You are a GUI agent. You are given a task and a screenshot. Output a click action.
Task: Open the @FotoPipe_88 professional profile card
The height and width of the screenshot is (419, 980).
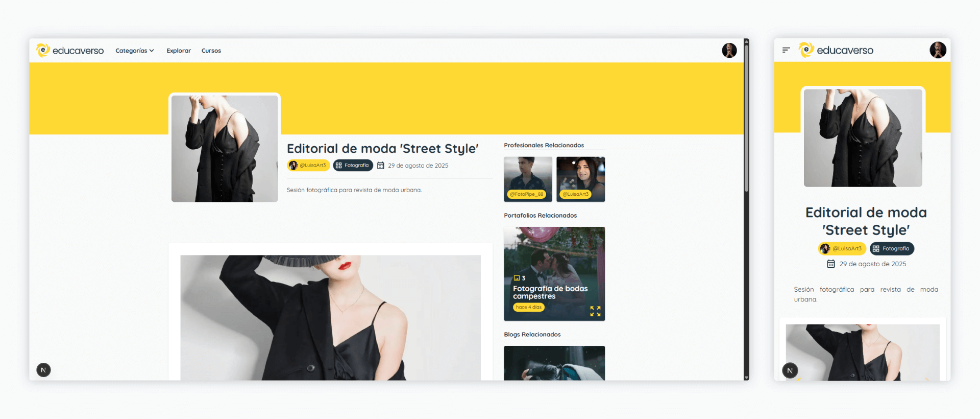coord(528,179)
